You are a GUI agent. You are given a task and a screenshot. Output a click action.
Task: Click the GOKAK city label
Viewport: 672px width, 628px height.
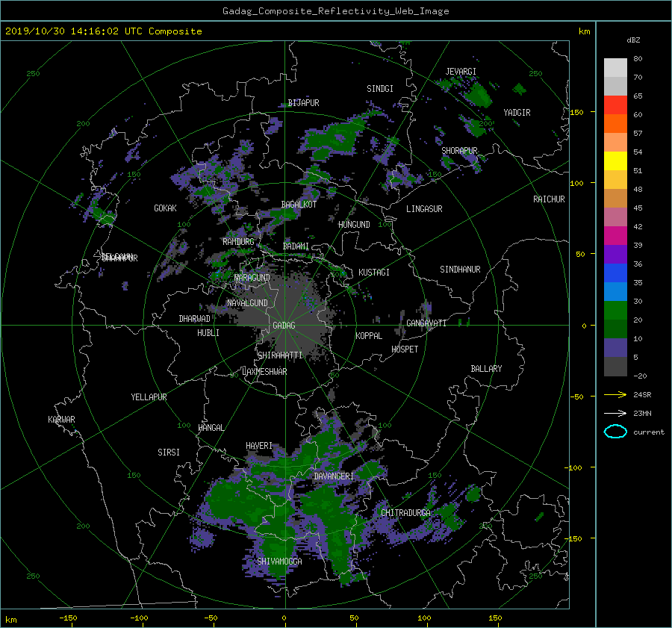[x=165, y=208]
